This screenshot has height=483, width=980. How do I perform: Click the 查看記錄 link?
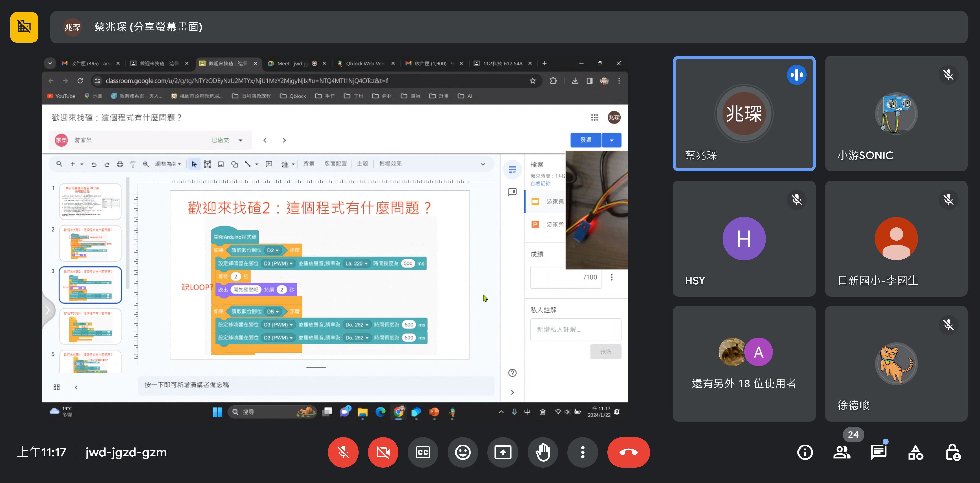point(540,183)
